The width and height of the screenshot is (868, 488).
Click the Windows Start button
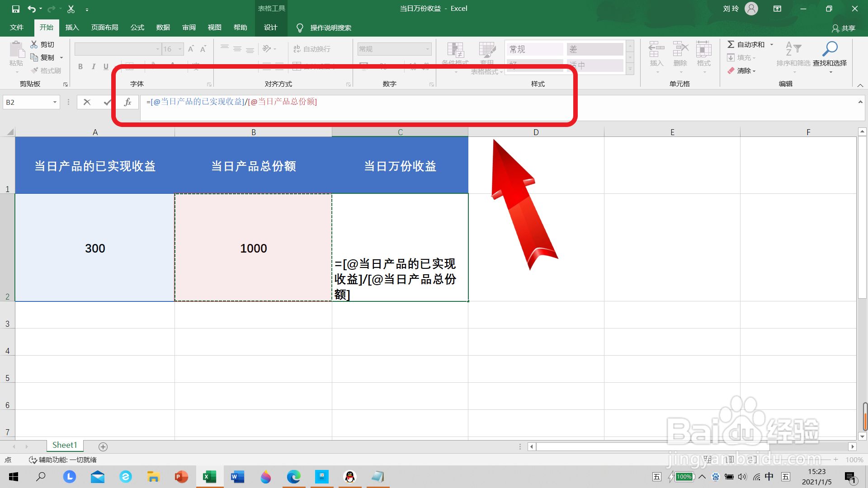tap(14, 477)
